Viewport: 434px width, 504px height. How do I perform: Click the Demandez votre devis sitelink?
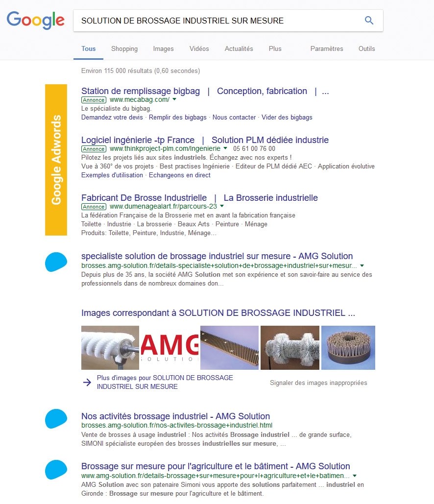[112, 118]
